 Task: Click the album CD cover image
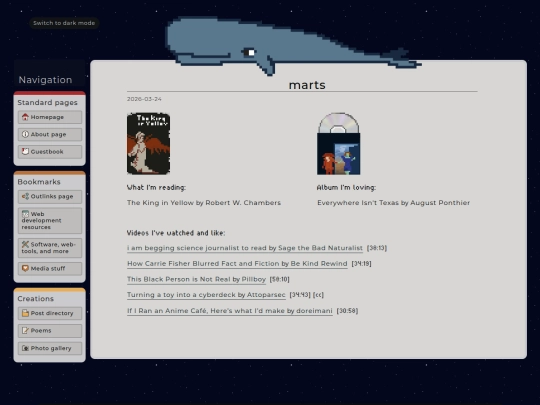tap(339, 144)
